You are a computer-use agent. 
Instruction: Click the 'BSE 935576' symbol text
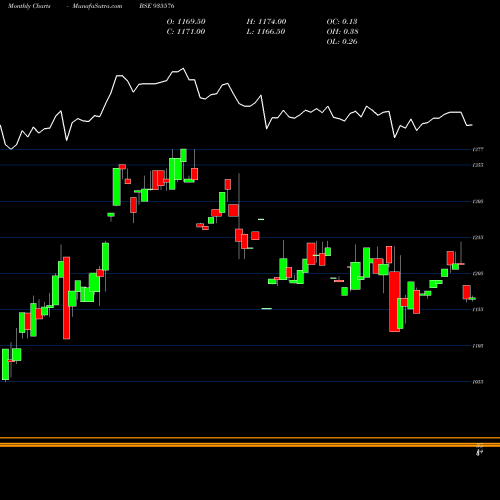click(x=157, y=6)
